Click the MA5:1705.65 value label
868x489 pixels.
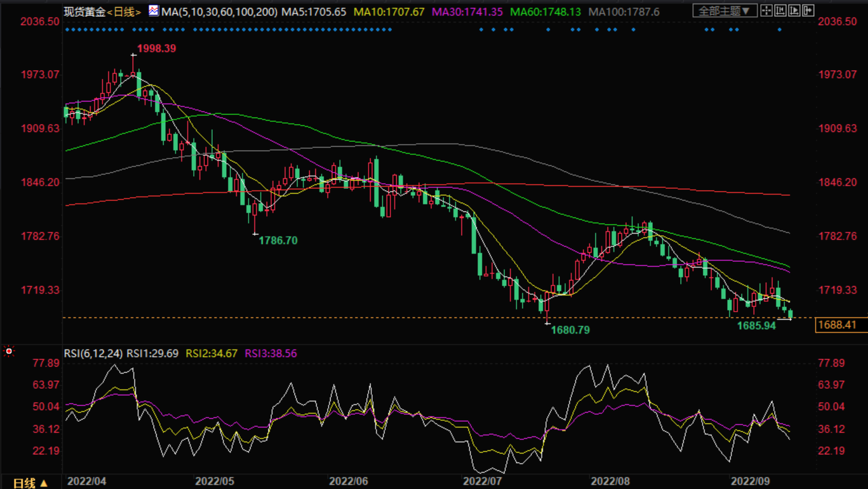[x=314, y=12]
